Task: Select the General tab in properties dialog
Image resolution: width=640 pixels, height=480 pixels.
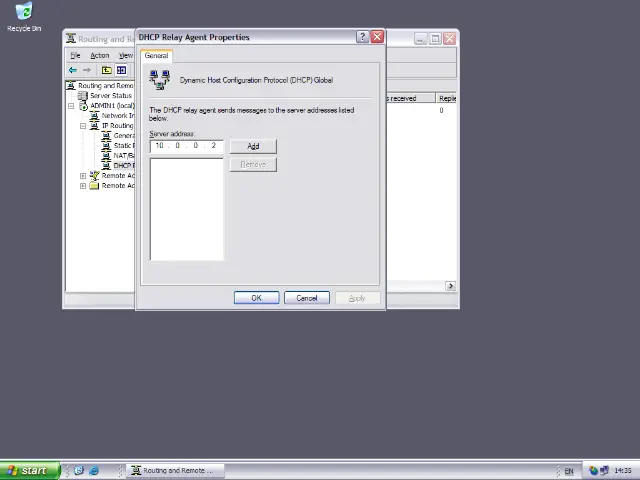Action: click(x=157, y=56)
